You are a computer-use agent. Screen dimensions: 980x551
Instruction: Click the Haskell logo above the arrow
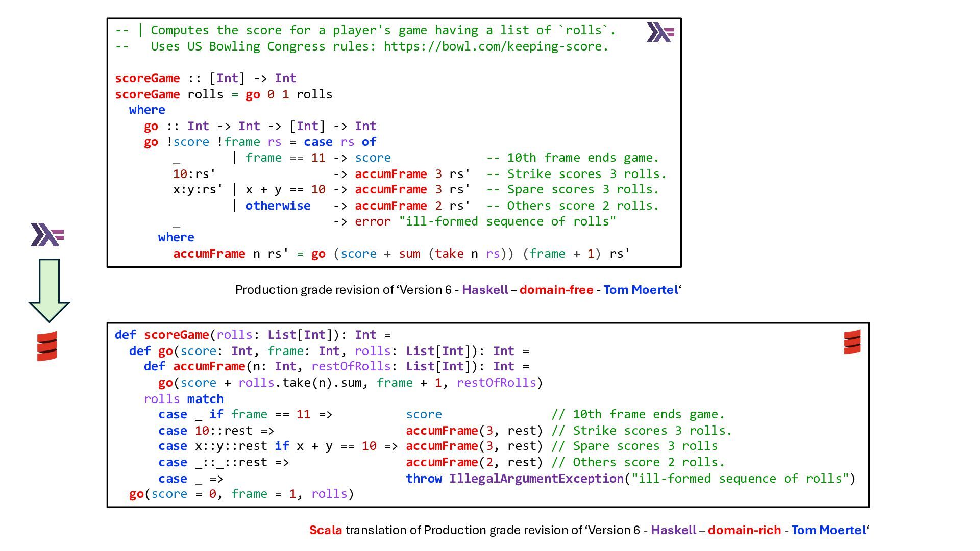click(47, 235)
